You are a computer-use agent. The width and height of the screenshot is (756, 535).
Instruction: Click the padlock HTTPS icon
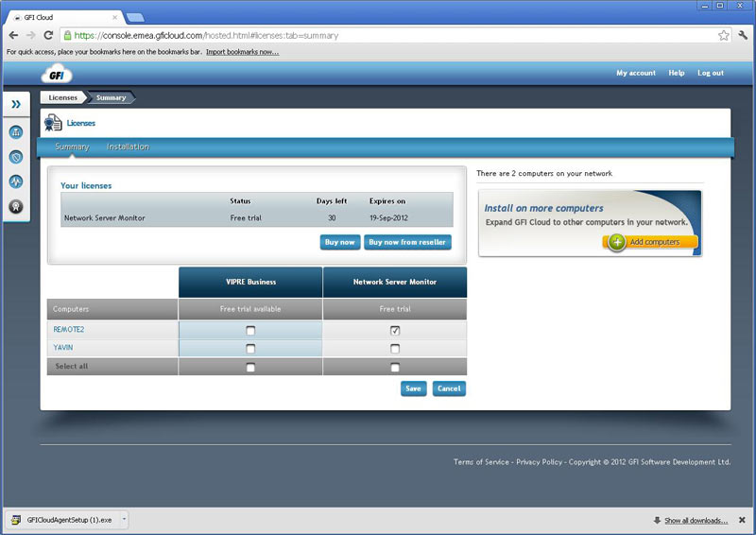point(67,35)
